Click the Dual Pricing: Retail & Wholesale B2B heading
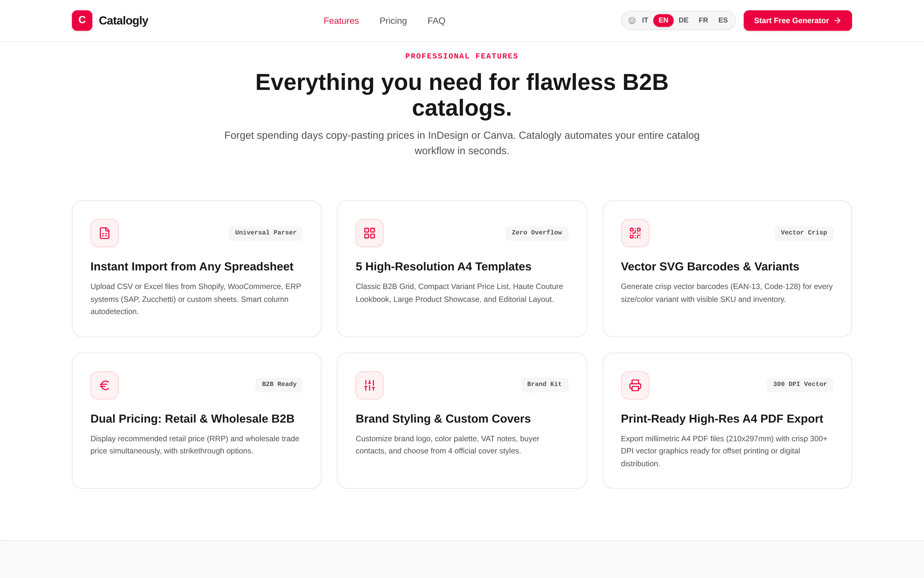This screenshot has height=578, width=924. [x=193, y=419]
